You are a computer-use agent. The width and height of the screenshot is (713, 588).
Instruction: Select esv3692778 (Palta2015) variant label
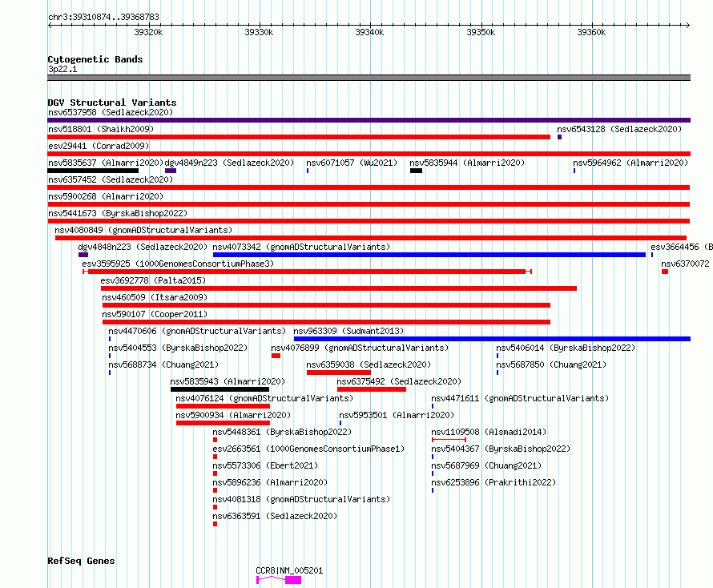coord(153,280)
